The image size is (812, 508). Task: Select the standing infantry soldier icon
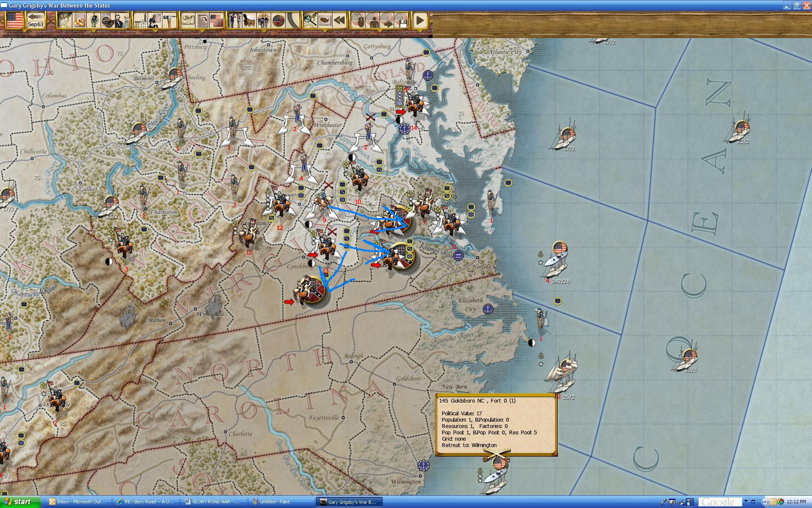pos(93,20)
